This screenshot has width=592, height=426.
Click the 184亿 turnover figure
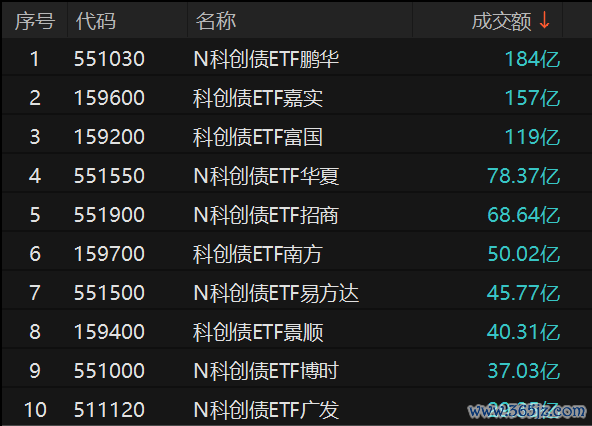tap(533, 59)
